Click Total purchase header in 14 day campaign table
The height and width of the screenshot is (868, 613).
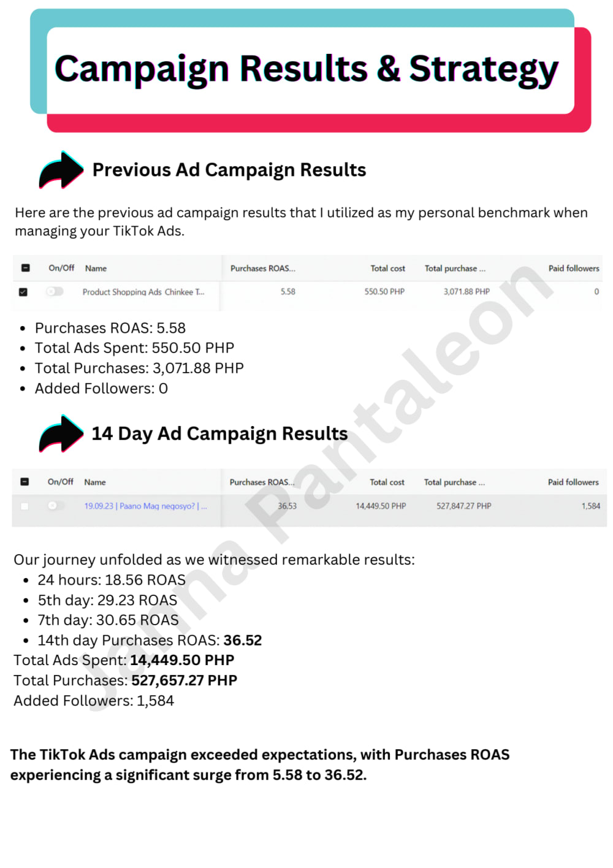[454, 482]
